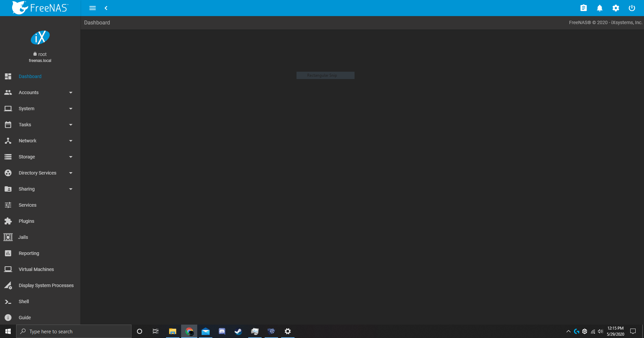
Task: Expand the Network menu arrow
Action: pos(71,141)
